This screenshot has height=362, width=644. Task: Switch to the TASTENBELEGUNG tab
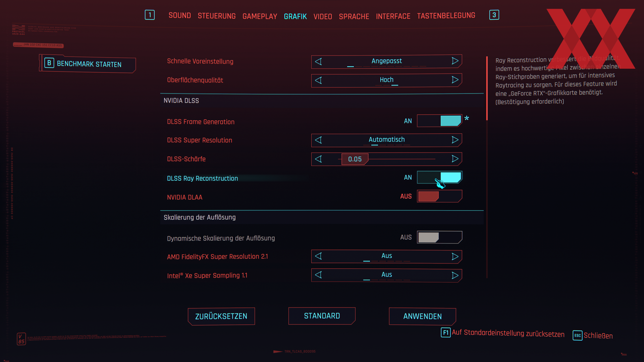446,15
